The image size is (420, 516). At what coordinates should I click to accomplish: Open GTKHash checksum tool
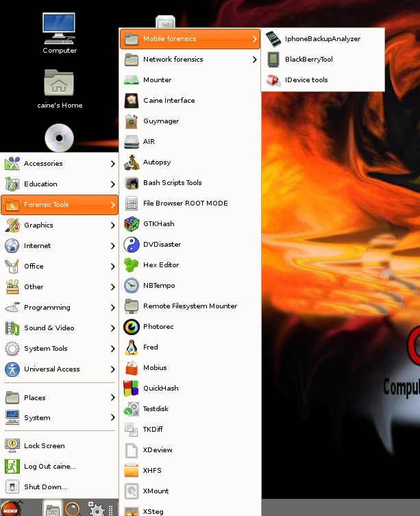point(190,224)
